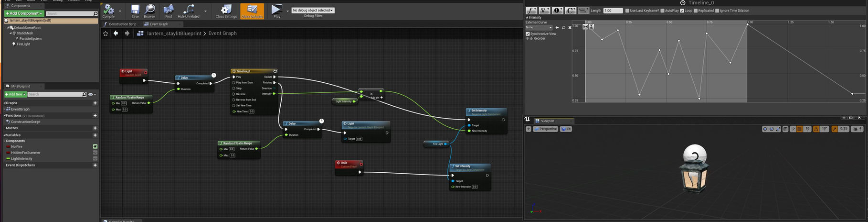Clear the external curve with X
The height and width of the screenshot is (222, 868).
(570, 27)
